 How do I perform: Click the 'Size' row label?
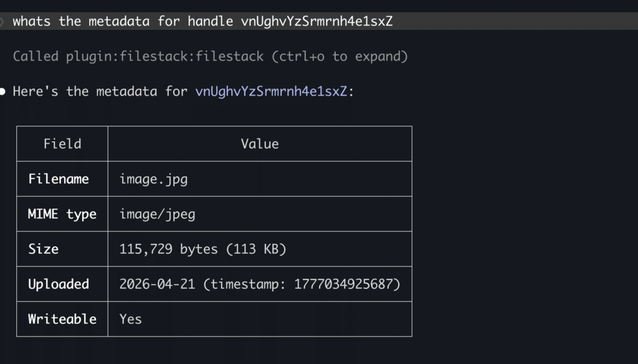coord(44,249)
